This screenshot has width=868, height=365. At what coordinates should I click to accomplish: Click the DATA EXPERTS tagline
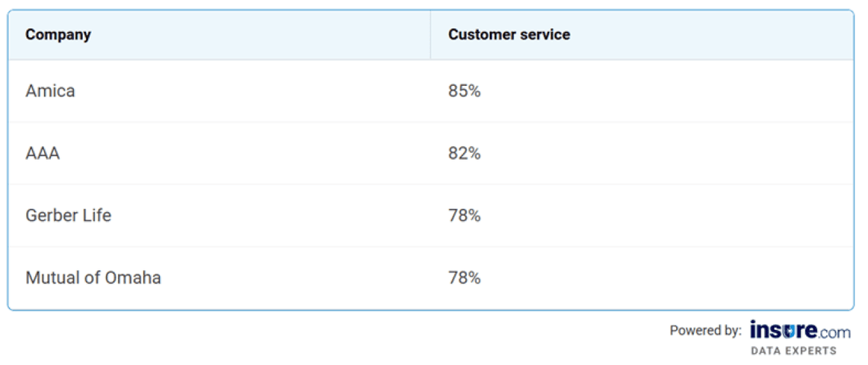click(x=793, y=351)
